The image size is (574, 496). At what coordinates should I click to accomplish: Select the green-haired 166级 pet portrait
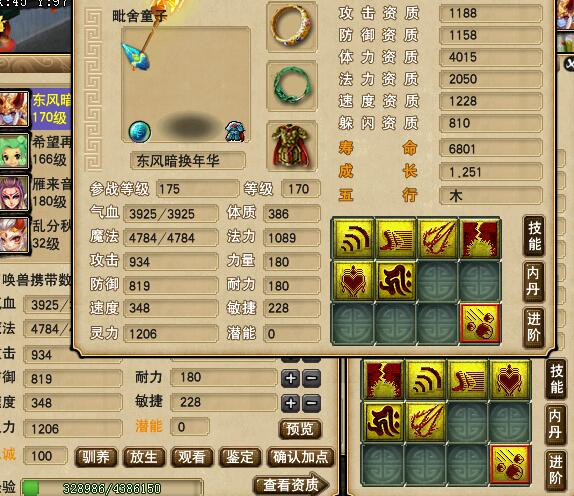[x=14, y=151]
